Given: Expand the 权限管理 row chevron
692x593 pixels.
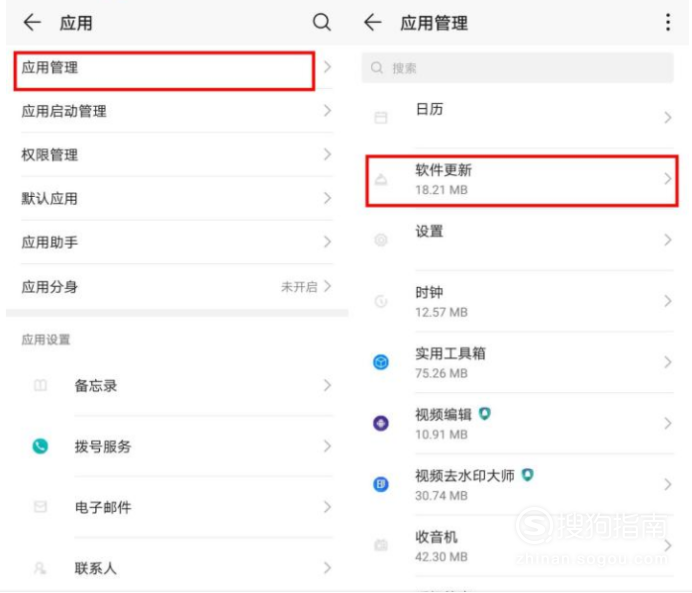Looking at the screenshot, I should point(327,154).
